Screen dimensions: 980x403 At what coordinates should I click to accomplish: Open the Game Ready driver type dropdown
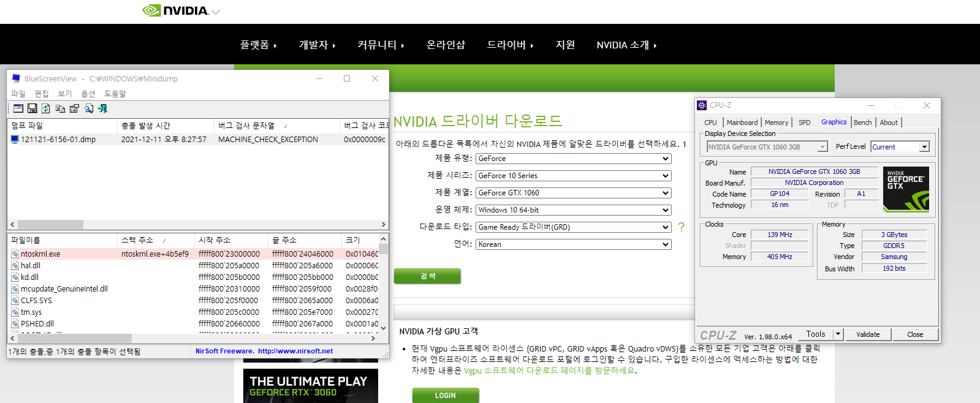(574, 227)
